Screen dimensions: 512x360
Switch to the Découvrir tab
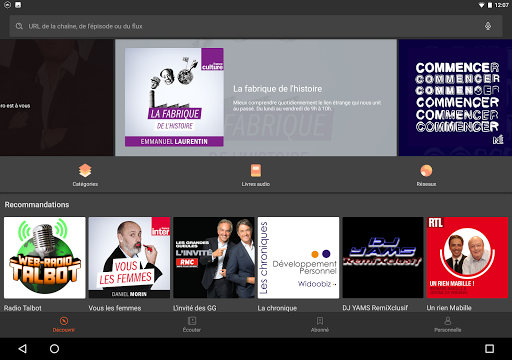(64, 324)
